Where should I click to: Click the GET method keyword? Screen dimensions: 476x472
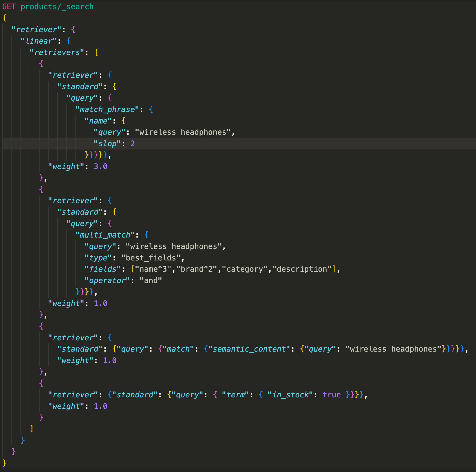[9, 7]
